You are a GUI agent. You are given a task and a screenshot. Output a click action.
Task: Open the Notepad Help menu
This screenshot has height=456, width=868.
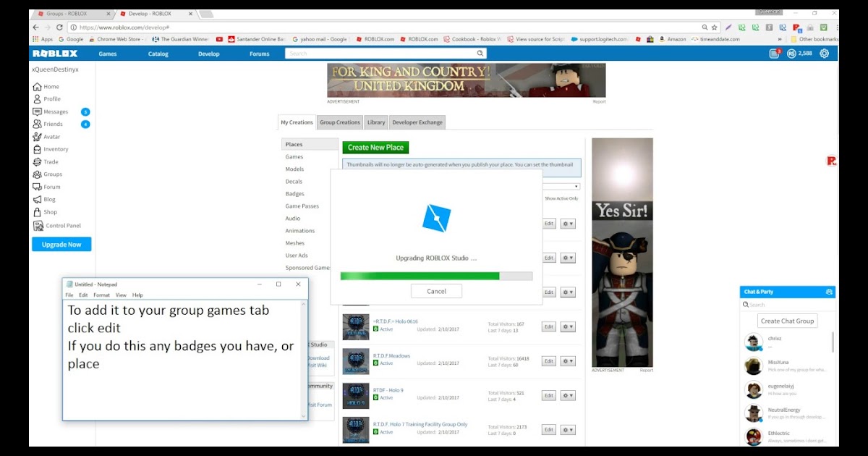[137, 295]
